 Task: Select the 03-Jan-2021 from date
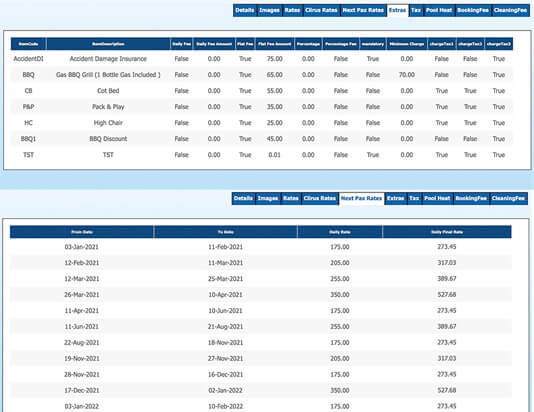tap(82, 247)
